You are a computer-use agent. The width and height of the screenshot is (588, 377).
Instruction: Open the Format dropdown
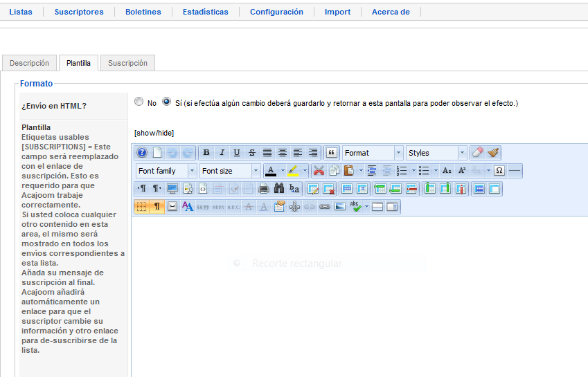(373, 153)
